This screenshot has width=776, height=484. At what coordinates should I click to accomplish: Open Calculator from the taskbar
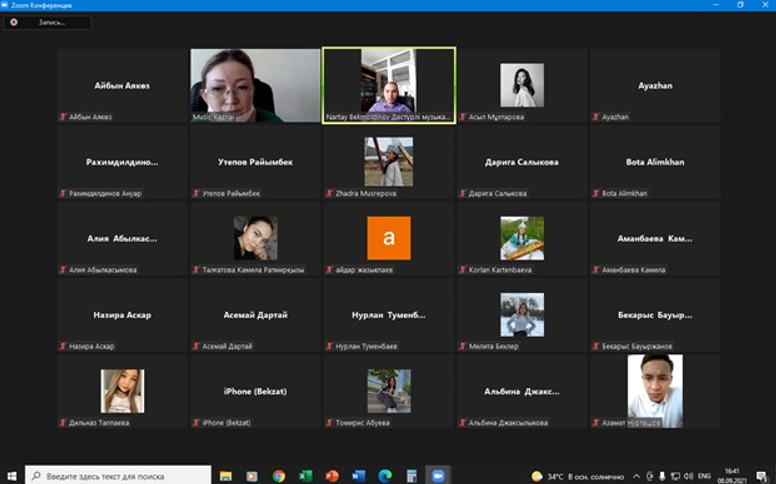[411, 476]
